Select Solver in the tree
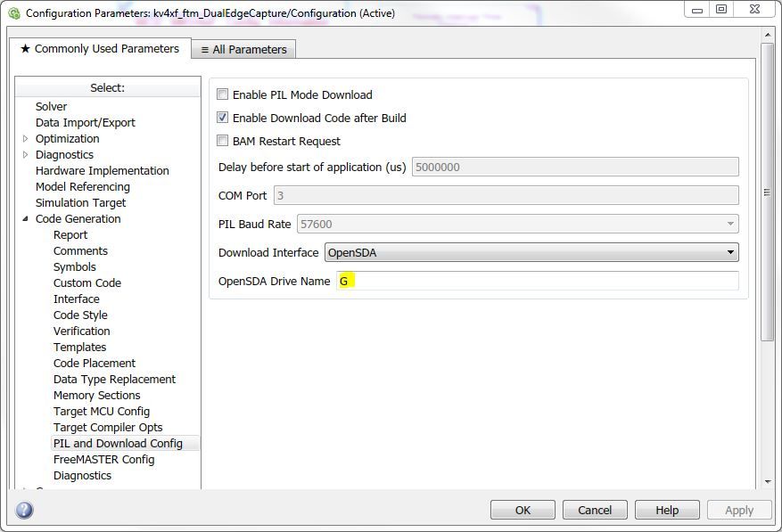 point(51,106)
